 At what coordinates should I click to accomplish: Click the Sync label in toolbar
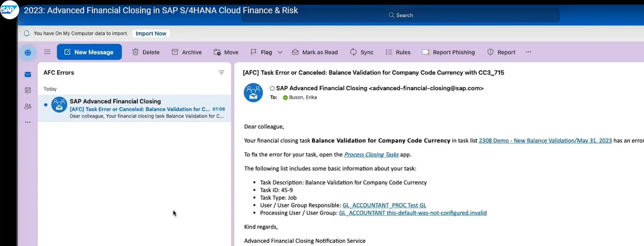point(367,52)
